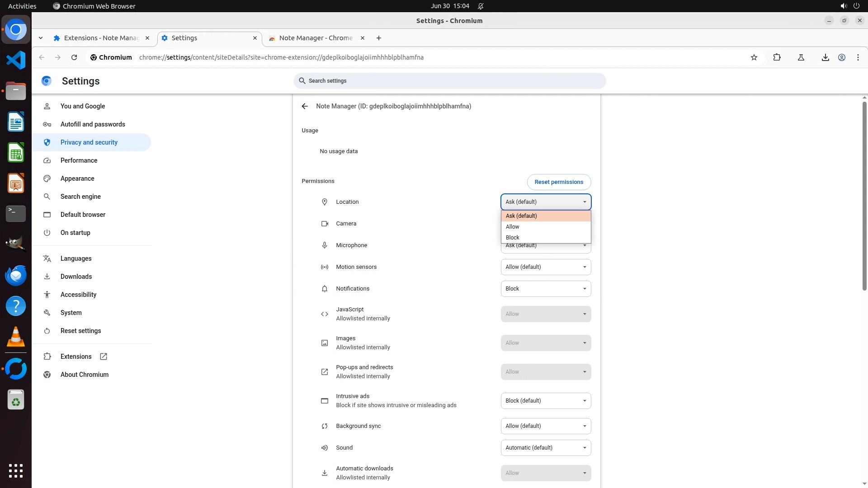868x488 pixels.
Task: Open Chrome Labs flask icon
Action: click(801, 57)
